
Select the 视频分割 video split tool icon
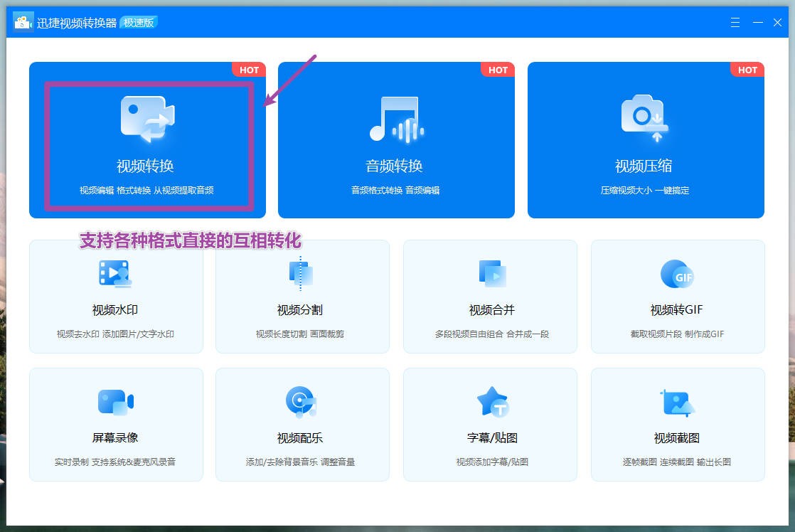(302, 275)
